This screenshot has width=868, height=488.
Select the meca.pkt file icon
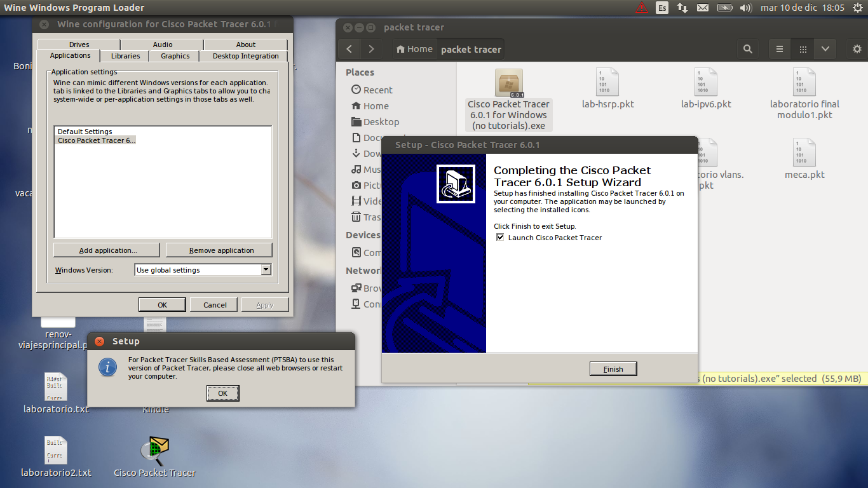coord(804,152)
